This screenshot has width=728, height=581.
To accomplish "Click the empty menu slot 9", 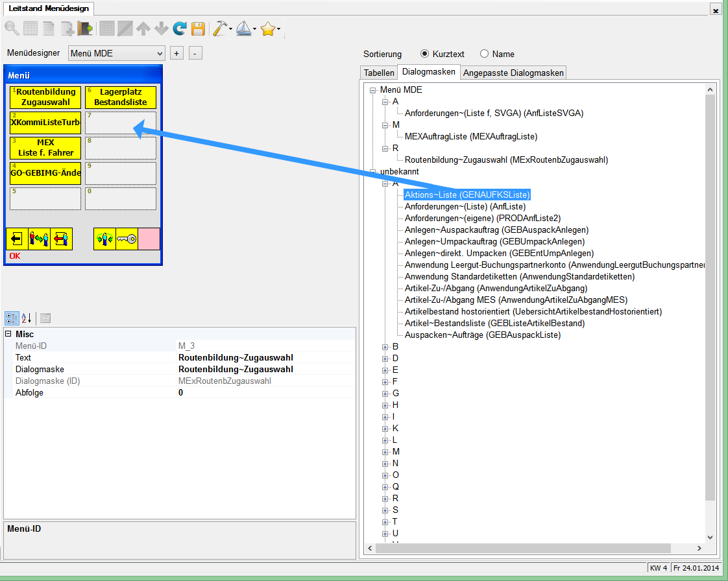I will click(121, 172).
